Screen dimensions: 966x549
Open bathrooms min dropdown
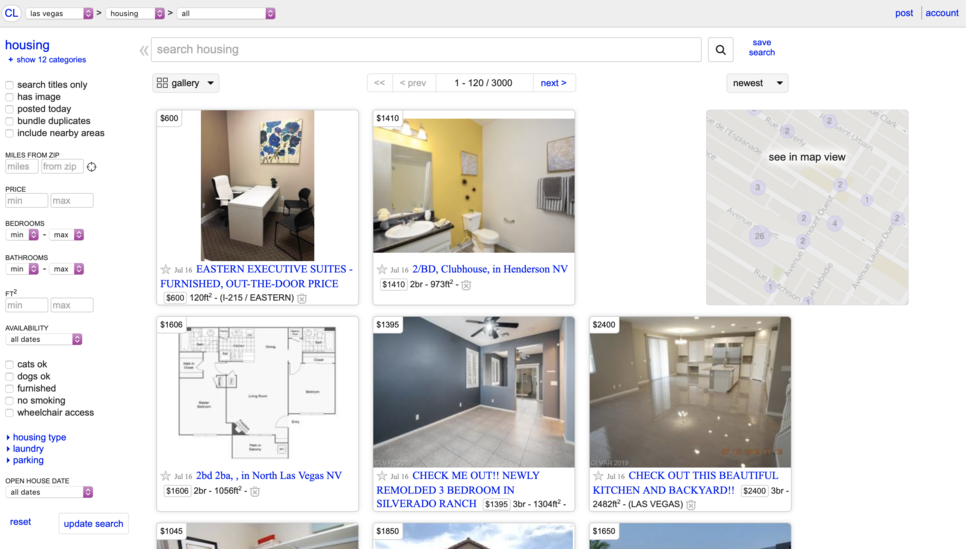pyautogui.click(x=22, y=269)
